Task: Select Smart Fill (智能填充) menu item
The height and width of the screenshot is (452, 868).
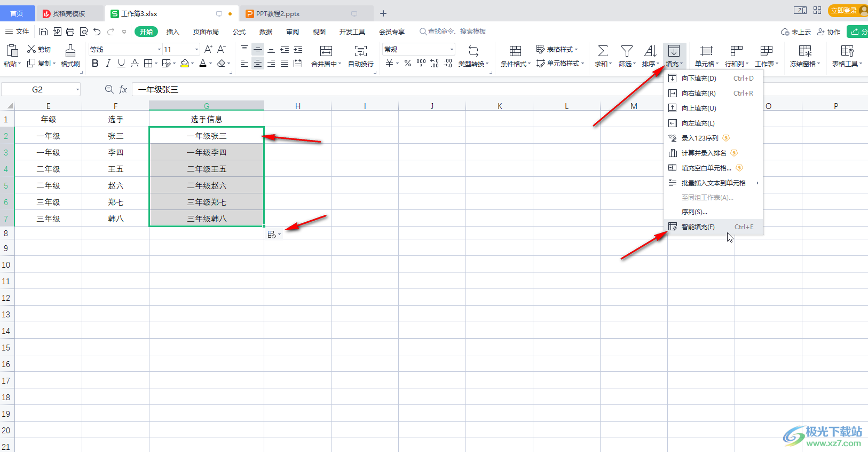Action: (713, 227)
